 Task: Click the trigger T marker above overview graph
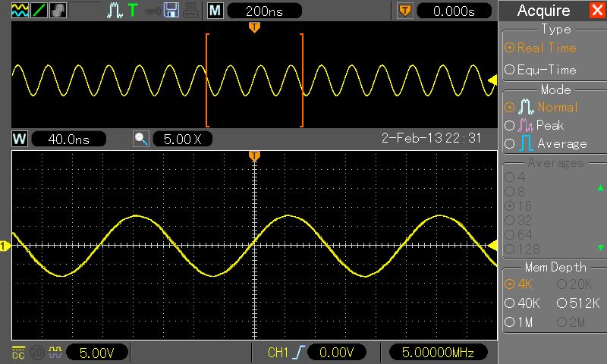click(x=254, y=27)
